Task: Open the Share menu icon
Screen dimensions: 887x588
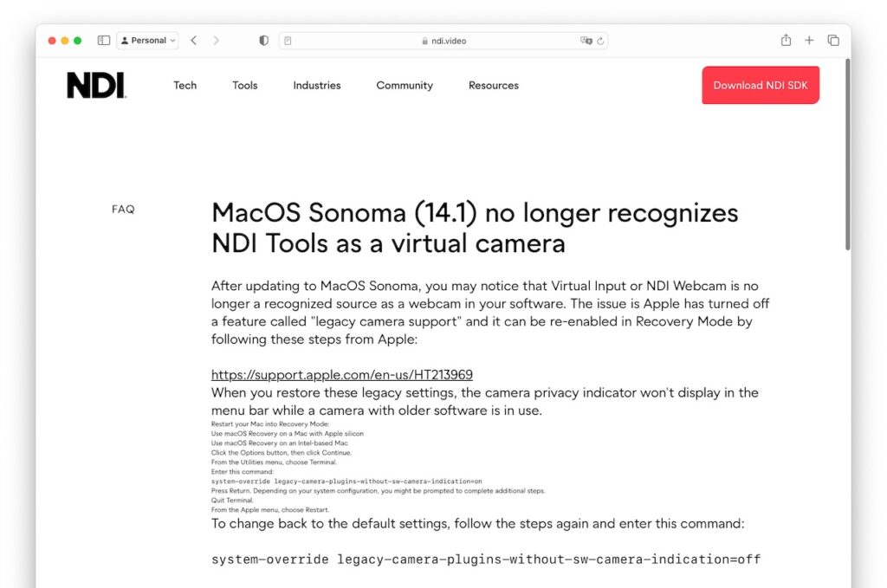Action: (786, 40)
